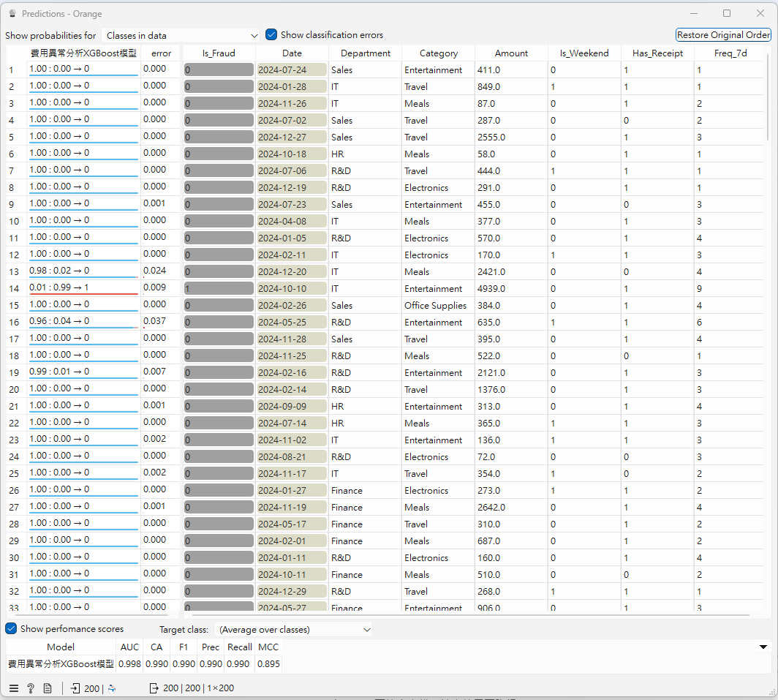Click the output data arrow icon

click(154, 688)
